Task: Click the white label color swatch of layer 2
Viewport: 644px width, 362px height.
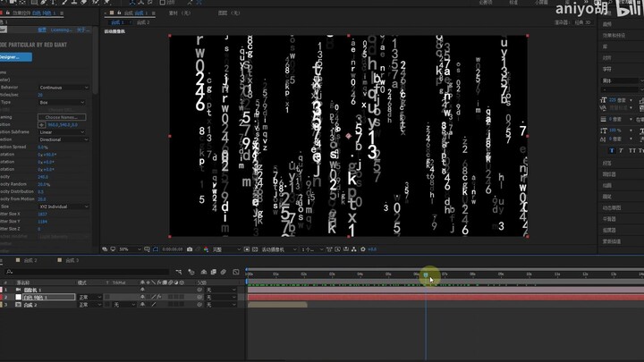Action: [x=19, y=297]
